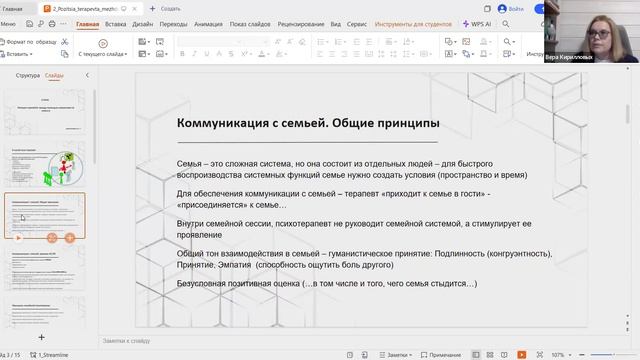Click the Align right icon

tap(344, 54)
